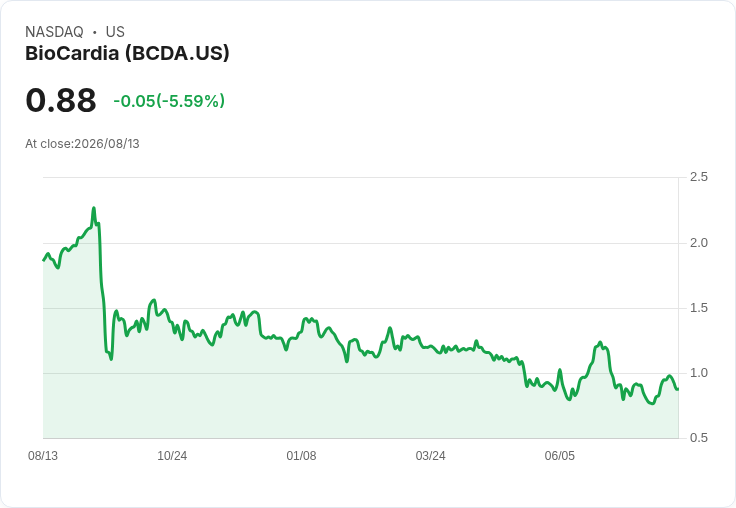Click the 03/24 date label on x-axis
This screenshot has width=736, height=508.
(x=430, y=455)
